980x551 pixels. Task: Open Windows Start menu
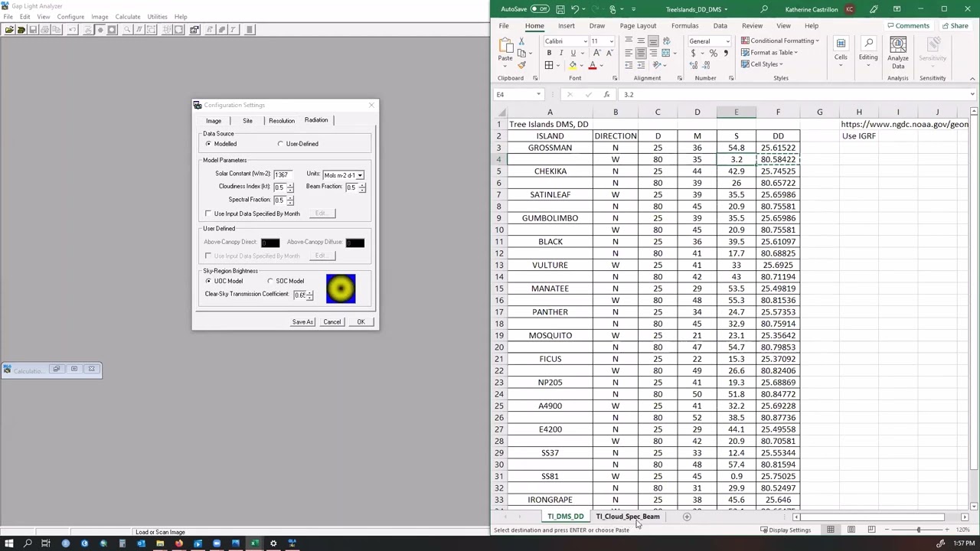pyautogui.click(x=9, y=543)
